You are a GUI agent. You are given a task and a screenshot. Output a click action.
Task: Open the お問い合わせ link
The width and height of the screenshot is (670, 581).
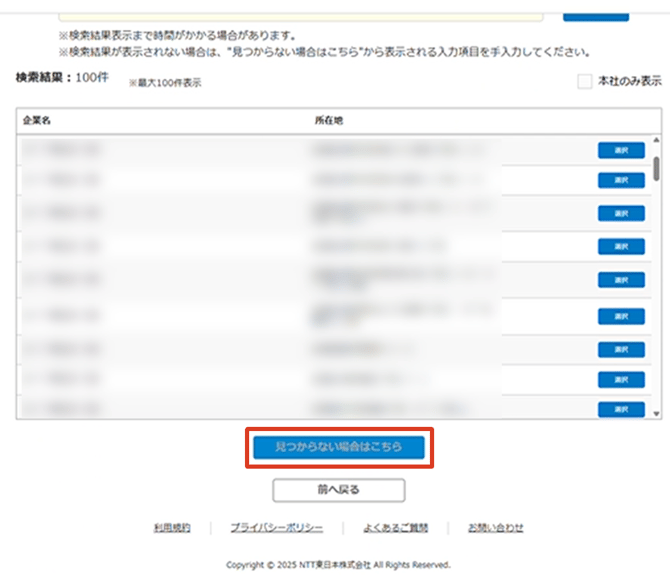click(496, 527)
